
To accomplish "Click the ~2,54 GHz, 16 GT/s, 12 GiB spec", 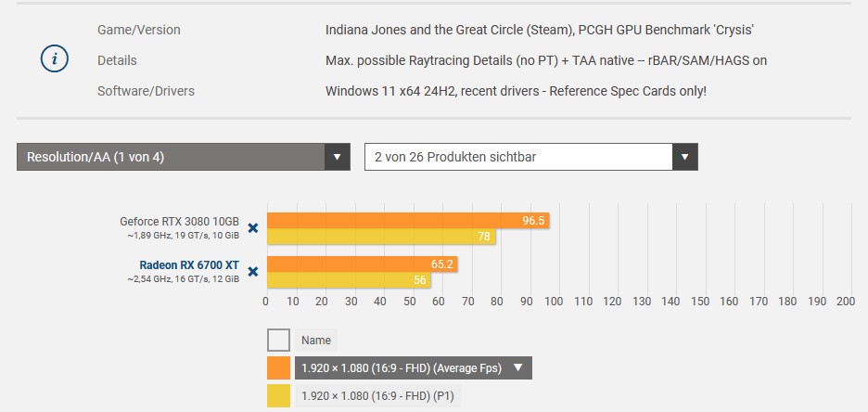I will pos(184,279).
